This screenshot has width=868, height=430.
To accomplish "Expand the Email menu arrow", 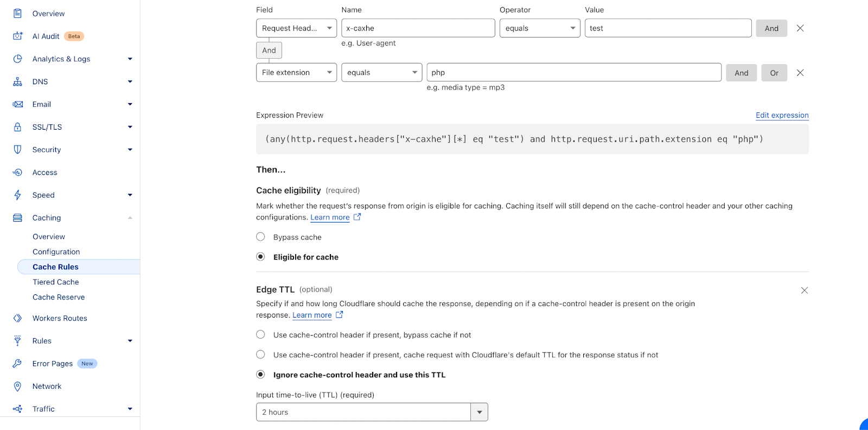I will (130, 104).
